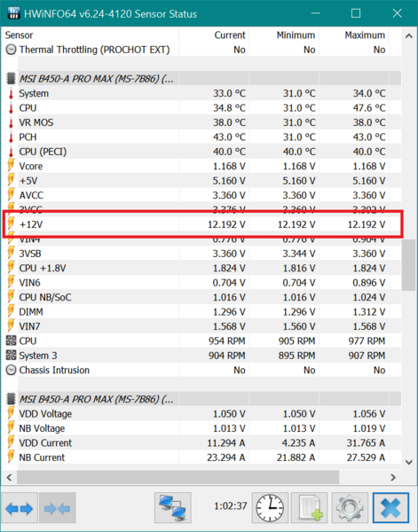Click the vertical scrollbar down arrow

(x=409, y=462)
